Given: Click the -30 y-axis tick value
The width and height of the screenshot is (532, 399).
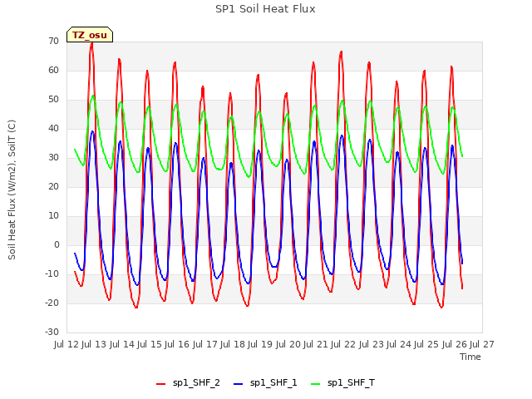Looking at the screenshot, I should pyautogui.click(x=52, y=332).
